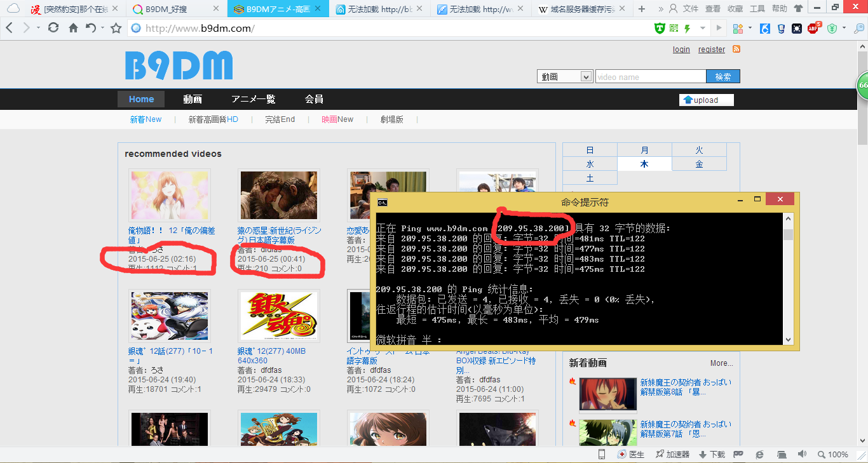The image size is (868, 463).
Task: Expand the forward history dropdown arrow
Action: pos(38,28)
